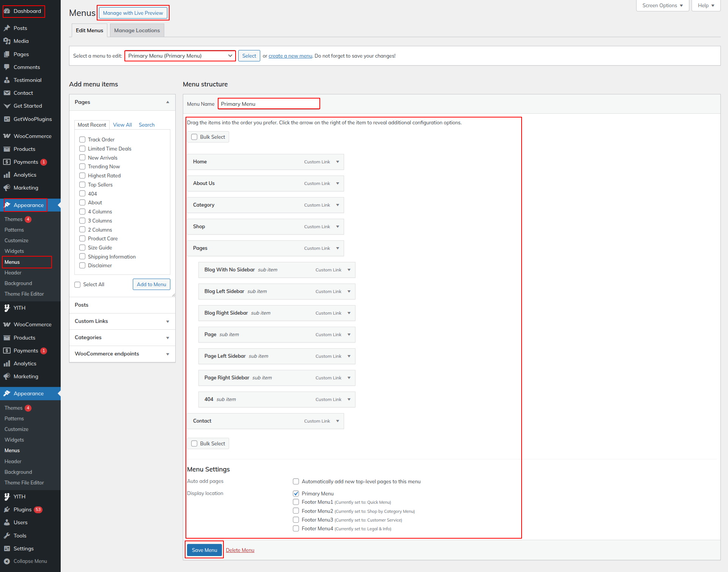Open Plugins via the plug icon
The height and width of the screenshot is (572, 728).
(7, 509)
